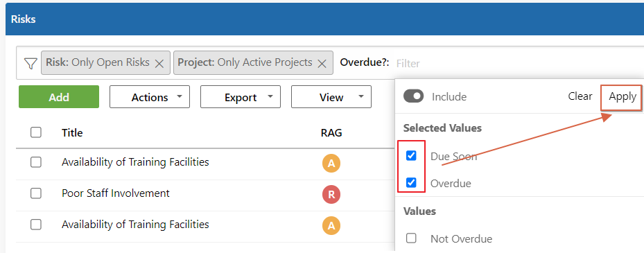Open the Actions dropdown

coord(150,97)
